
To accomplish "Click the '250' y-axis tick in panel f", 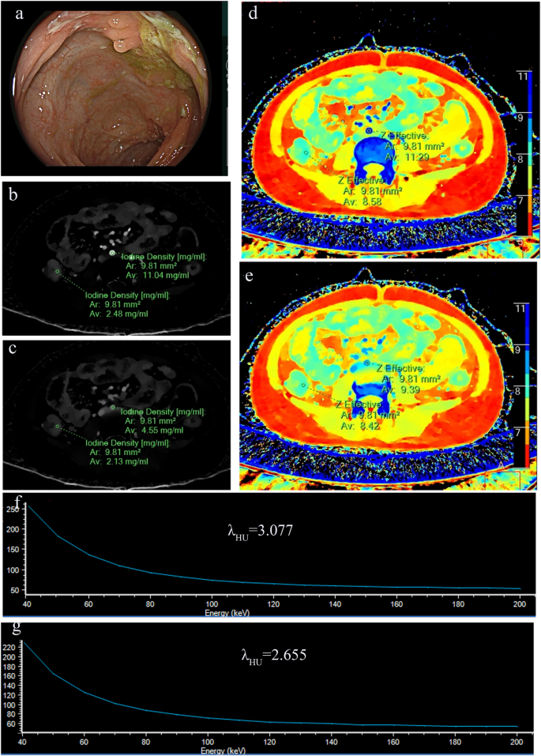I will pyautogui.click(x=13, y=509).
